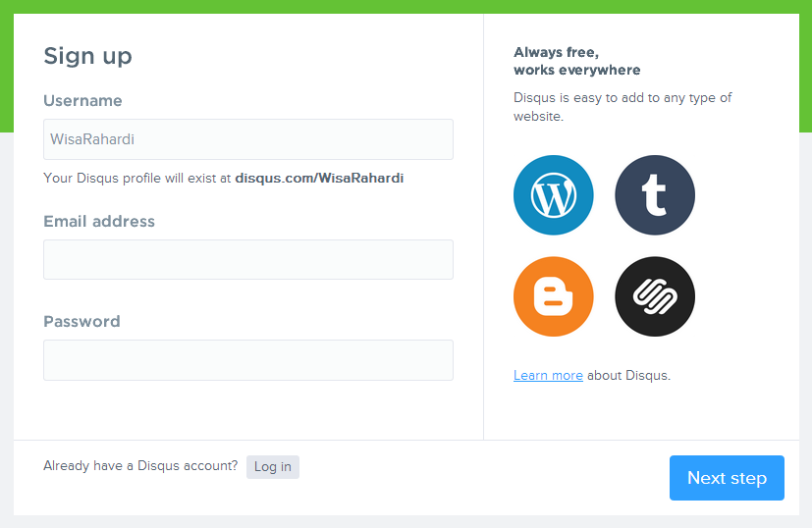Click the Squarespace logo icon
Viewport: 812px width, 528px height.
(655, 296)
